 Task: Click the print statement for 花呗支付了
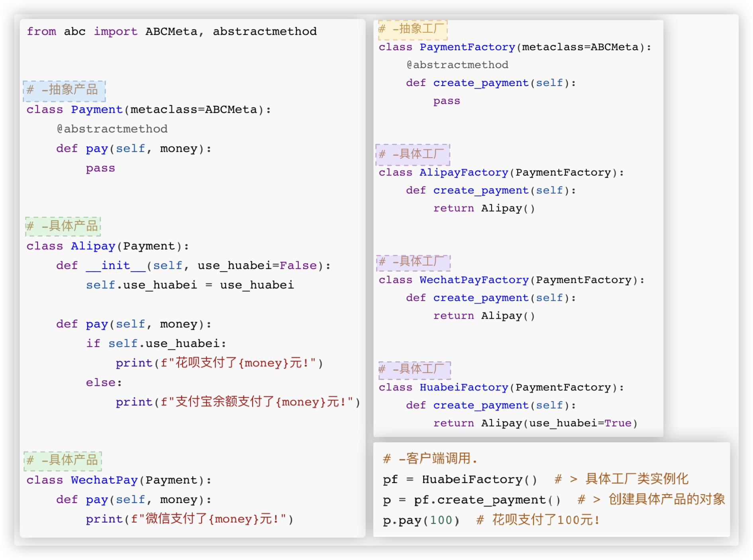coord(219,363)
